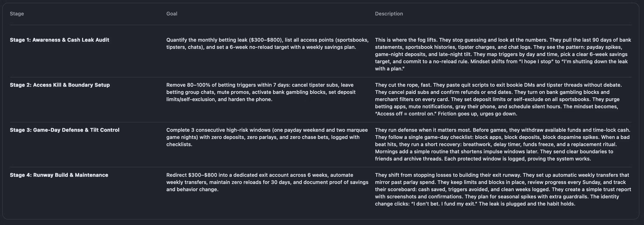Click the description paragraph starting "This is where the fog lifts"
Viewport: 644px width, 225px height.
(503, 54)
